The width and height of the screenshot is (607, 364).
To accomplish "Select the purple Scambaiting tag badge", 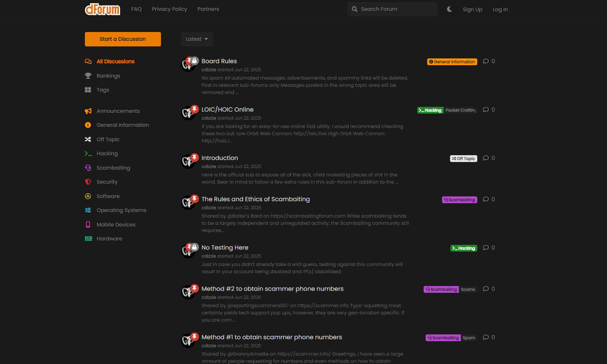I will point(459,199).
